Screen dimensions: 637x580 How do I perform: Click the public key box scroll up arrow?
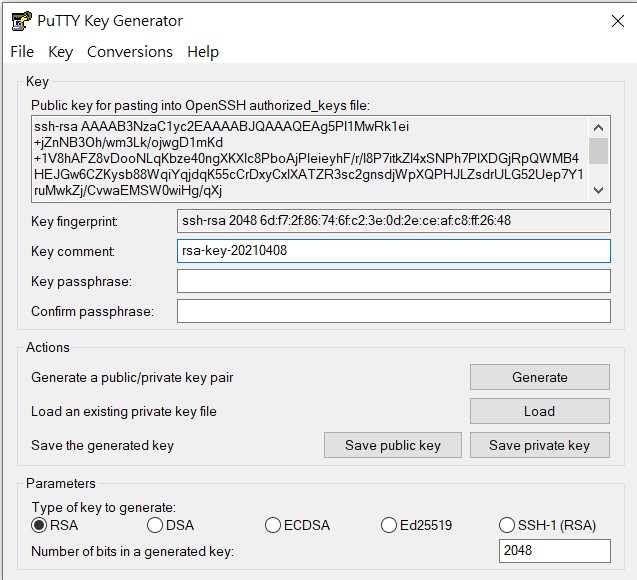pos(598,128)
